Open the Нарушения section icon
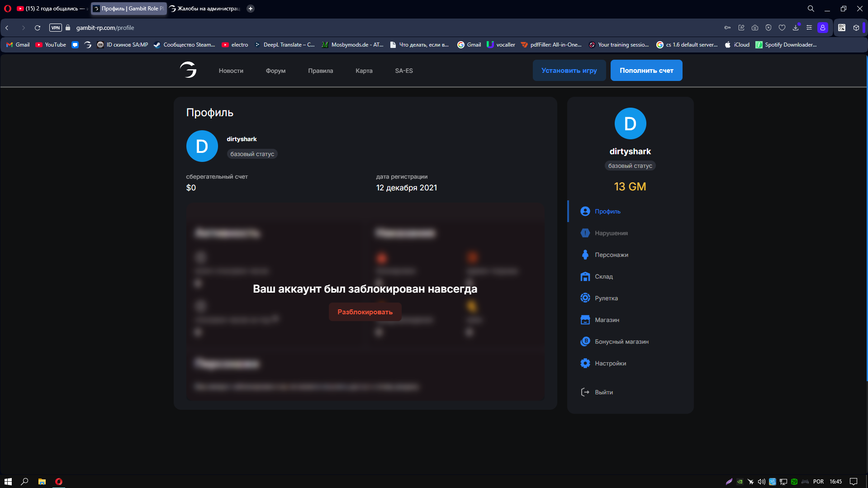This screenshot has height=488, width=868. [x=585, y=233]
